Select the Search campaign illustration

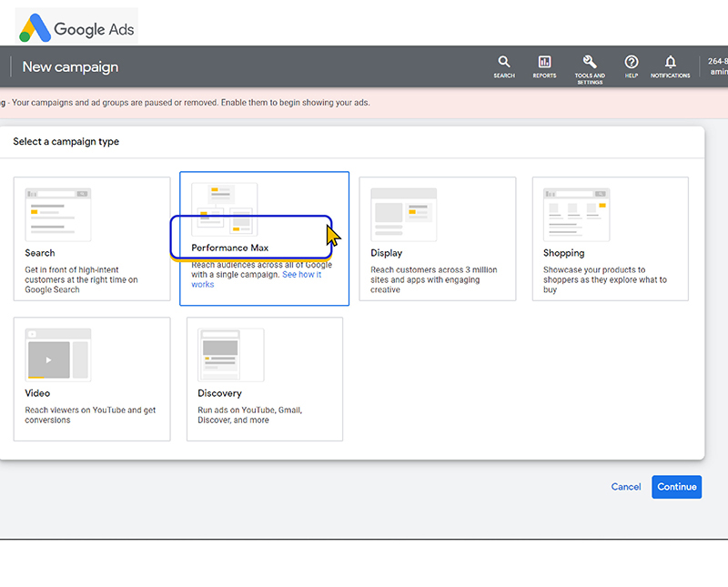(58, 215)
